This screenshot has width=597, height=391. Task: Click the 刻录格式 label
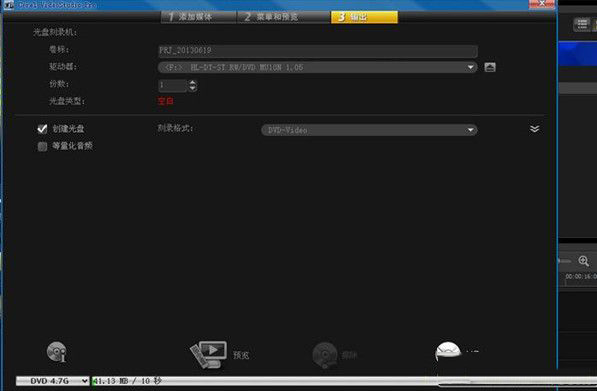[176, 128]
